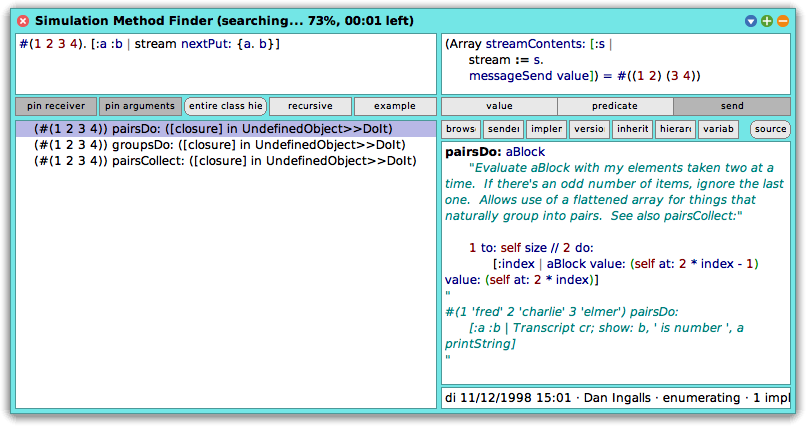This screenshot has width=806, height=426.
Task: Toggle the source view button
Action: click(770, 129)
